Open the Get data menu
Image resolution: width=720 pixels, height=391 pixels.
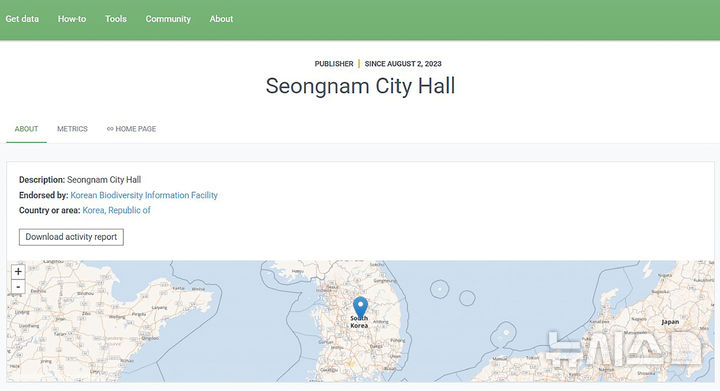[22, 19]
